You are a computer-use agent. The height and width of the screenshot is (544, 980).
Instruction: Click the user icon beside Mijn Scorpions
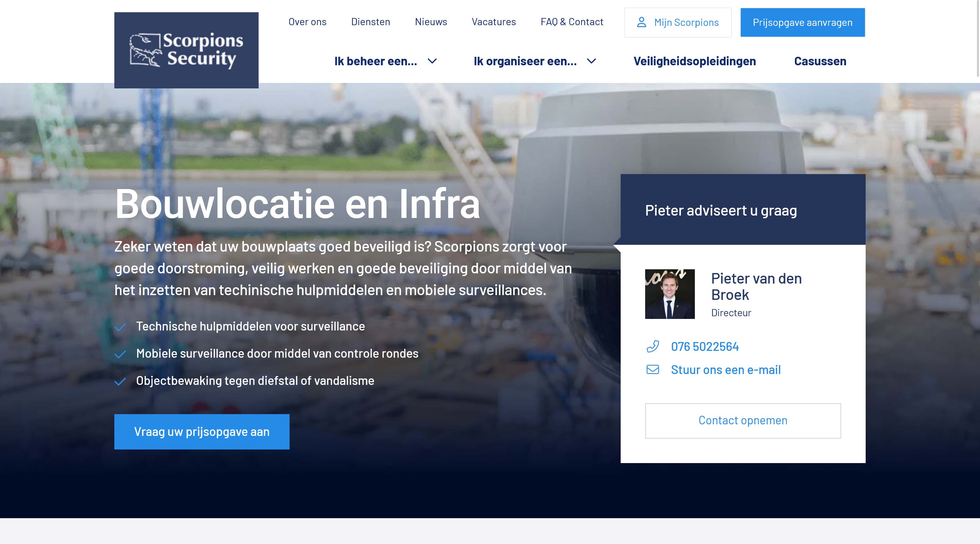(641, 22)
